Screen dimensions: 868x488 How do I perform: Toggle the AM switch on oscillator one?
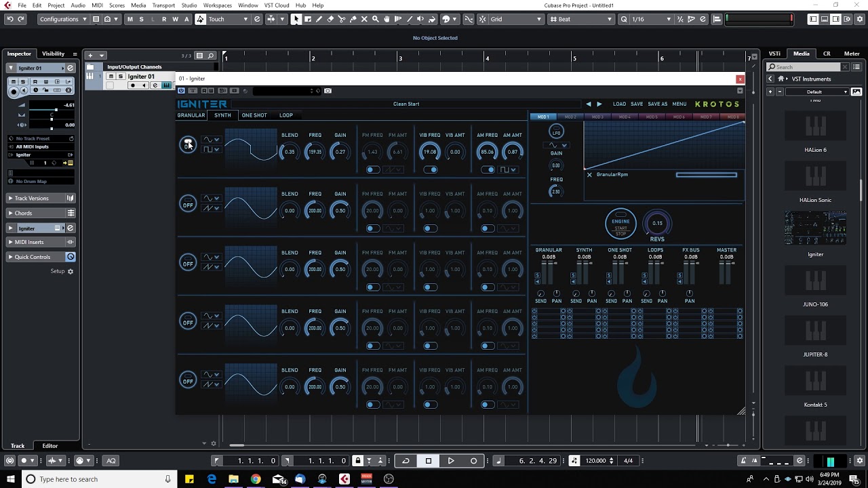[488, 169]
